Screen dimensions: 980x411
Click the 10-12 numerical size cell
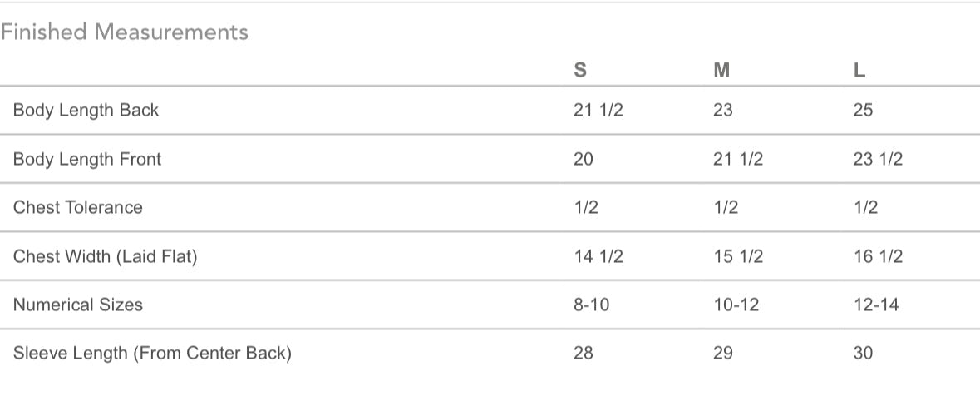(x=736, y=305)
